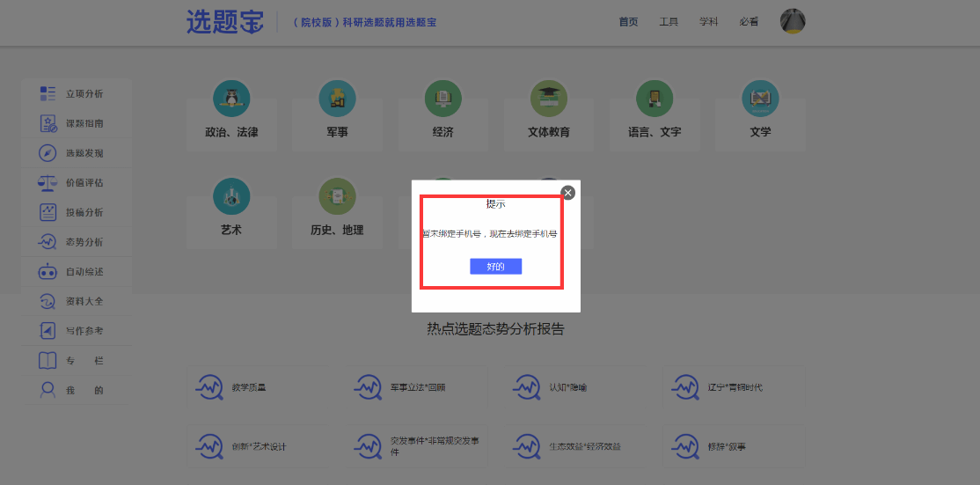Click the user avatar in header
The width and height of the screenshot is (980, 485).
793,21
